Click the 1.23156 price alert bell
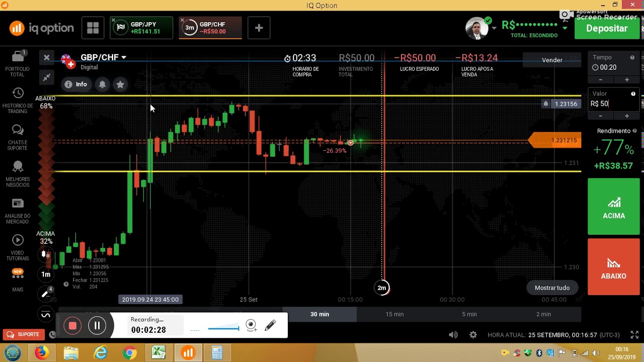This screenshot has height=362, width=644. click(x=545, y=104)
